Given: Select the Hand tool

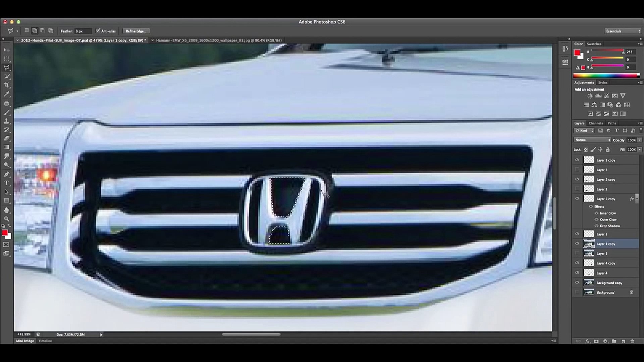Looking at the screenshot, I should [x=7, y=210].
